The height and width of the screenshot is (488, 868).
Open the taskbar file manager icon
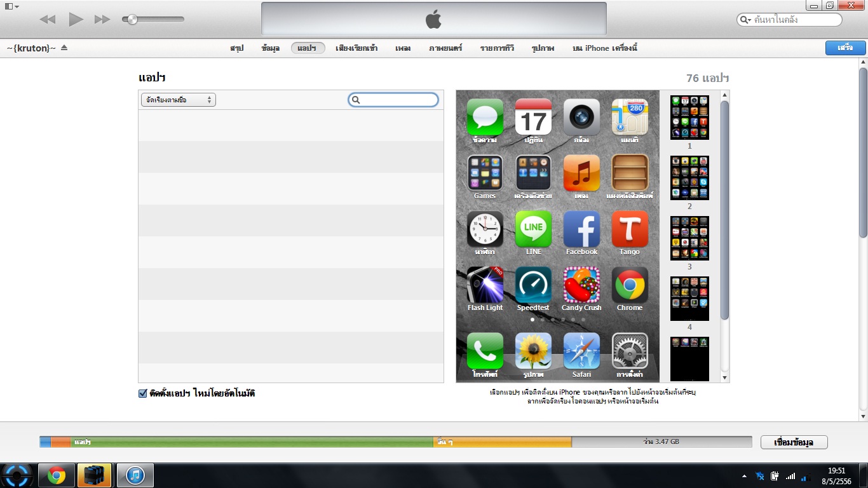click(95, 475)
